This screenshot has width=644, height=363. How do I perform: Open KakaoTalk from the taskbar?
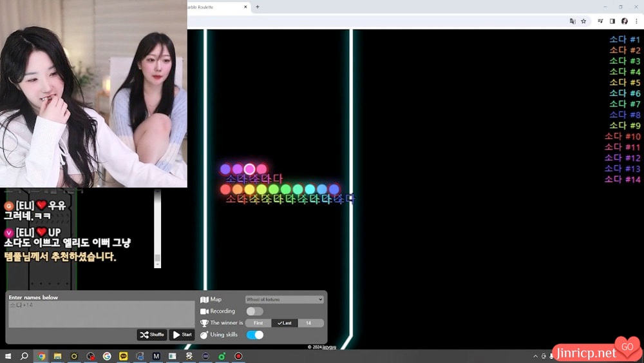[x=123, y=356]
